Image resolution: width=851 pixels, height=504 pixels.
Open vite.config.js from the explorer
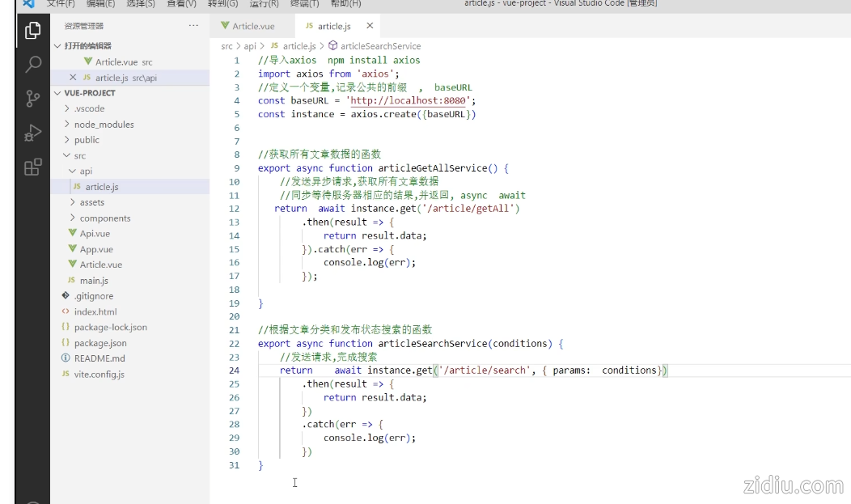point(99,375)
